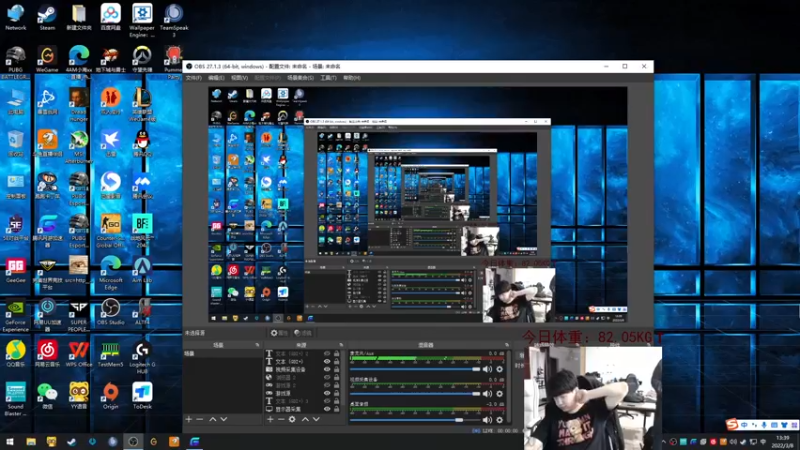Screen dimensions: 800x450
Task: Open the Overwatch desktop icon
Action: (142, 59)
